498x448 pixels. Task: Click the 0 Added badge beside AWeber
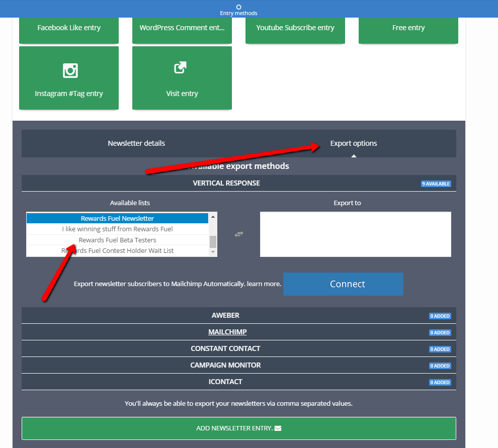pyautogui.click(x=440, y=316)
